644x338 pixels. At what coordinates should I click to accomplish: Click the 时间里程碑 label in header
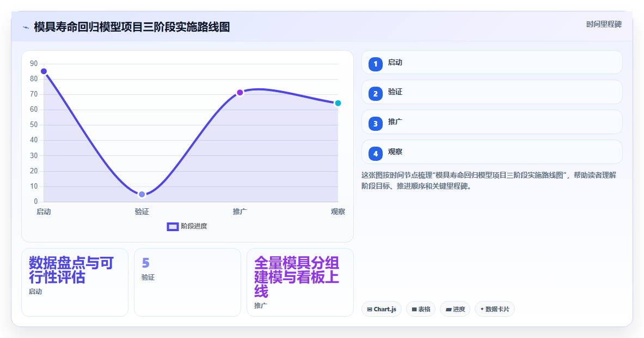click(x=604, y=25)
